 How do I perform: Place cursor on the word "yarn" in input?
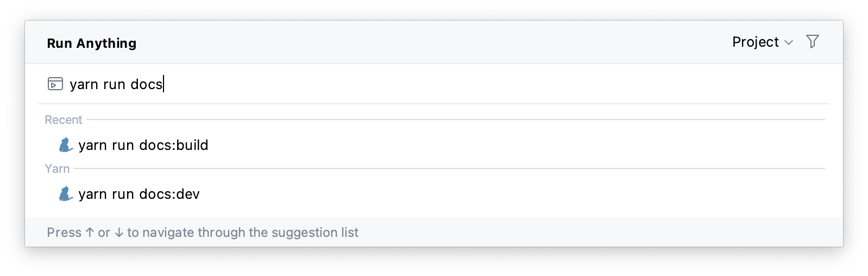[84, 85]
